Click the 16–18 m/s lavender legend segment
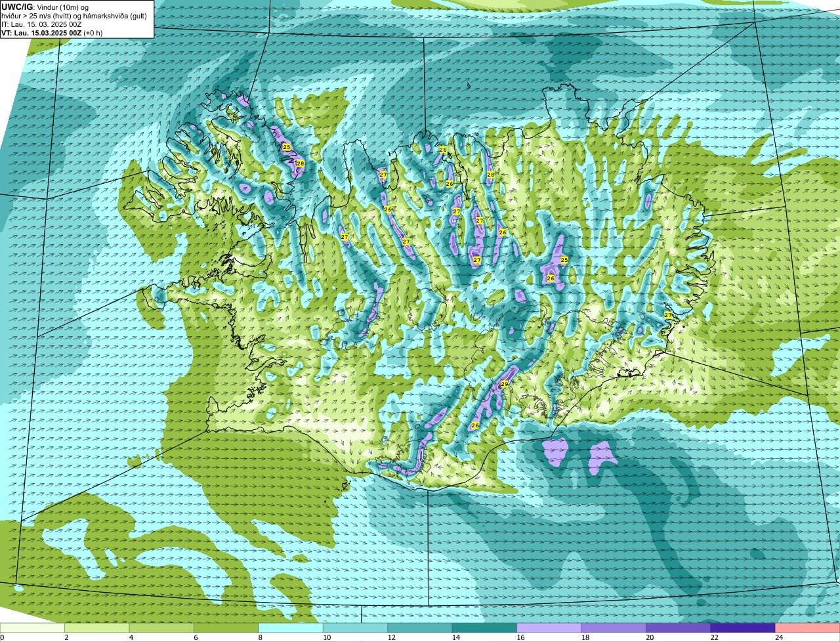This screenshot has height=642, width=840. pos(549,628)
